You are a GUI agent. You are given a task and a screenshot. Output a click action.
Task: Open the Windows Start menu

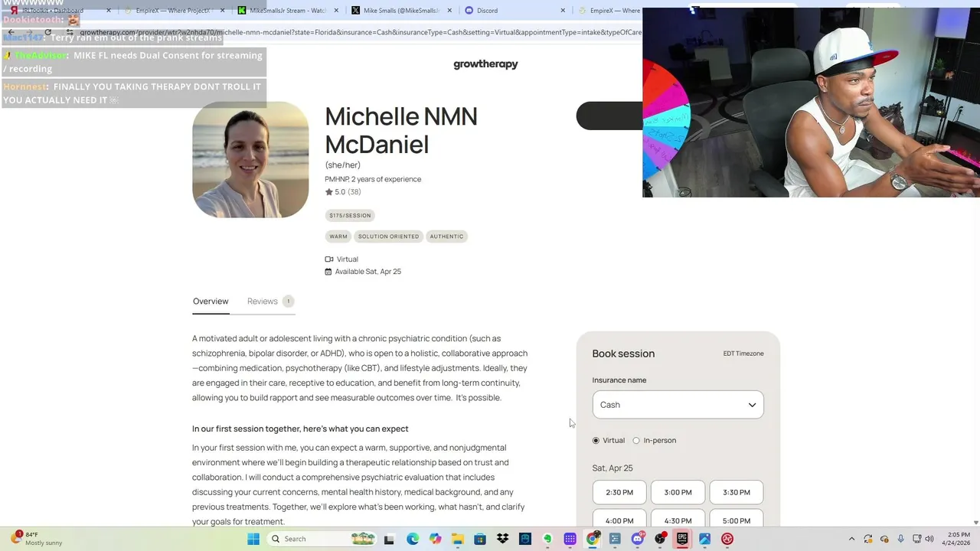coord(253,539)
